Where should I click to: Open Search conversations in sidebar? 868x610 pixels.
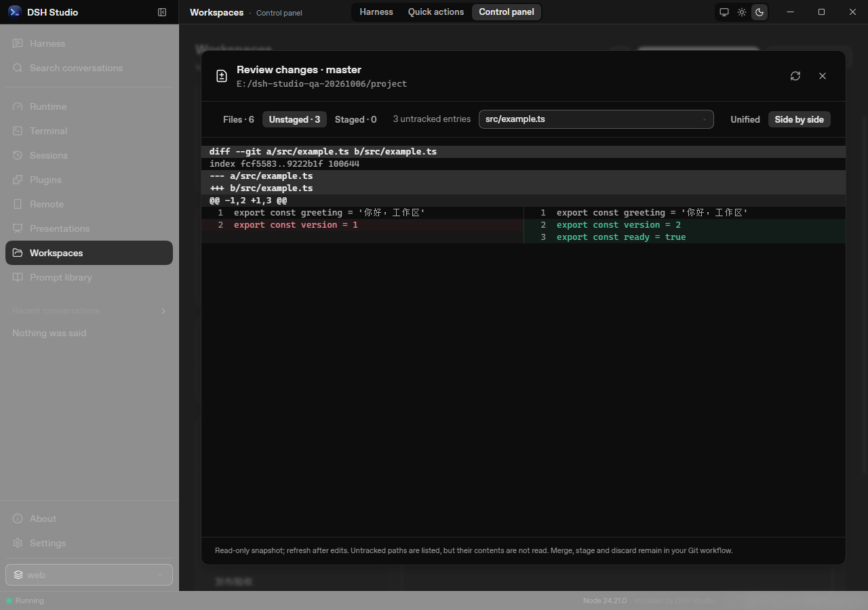(89, 68)
